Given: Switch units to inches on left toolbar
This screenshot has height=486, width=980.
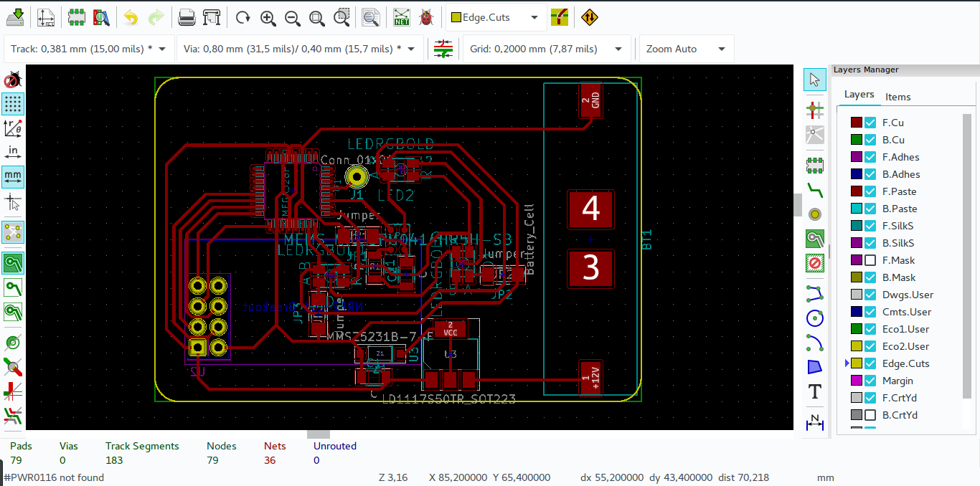Looking at the screenshot, I should click(12, 151).
